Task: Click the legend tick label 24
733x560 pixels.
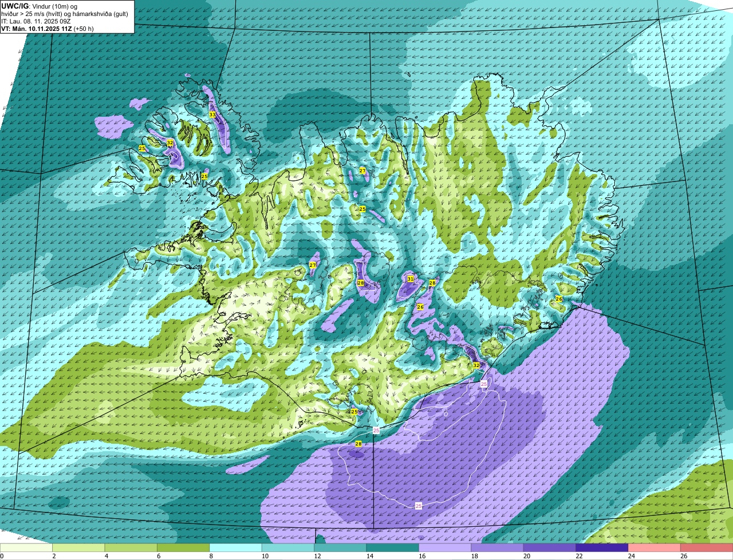Action: pos(631,556)
